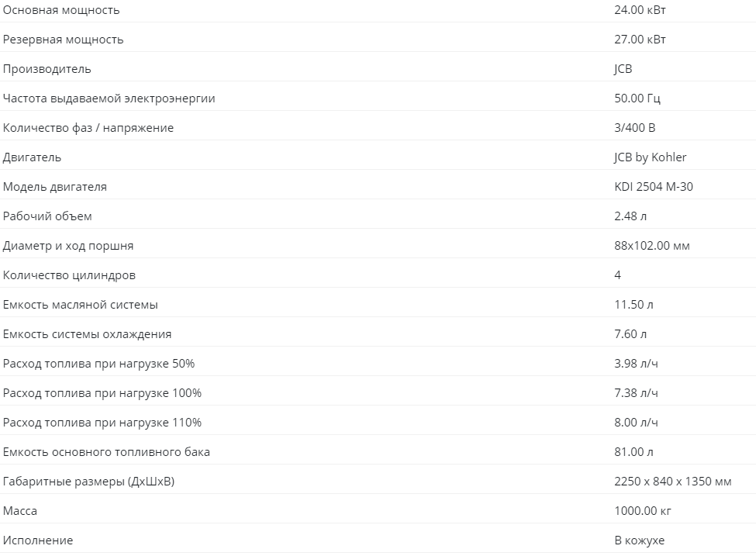Screen dimensions: 756x556
Task: Select the 27.00 кВт reserve power value
Action: [x=640, y=40]
